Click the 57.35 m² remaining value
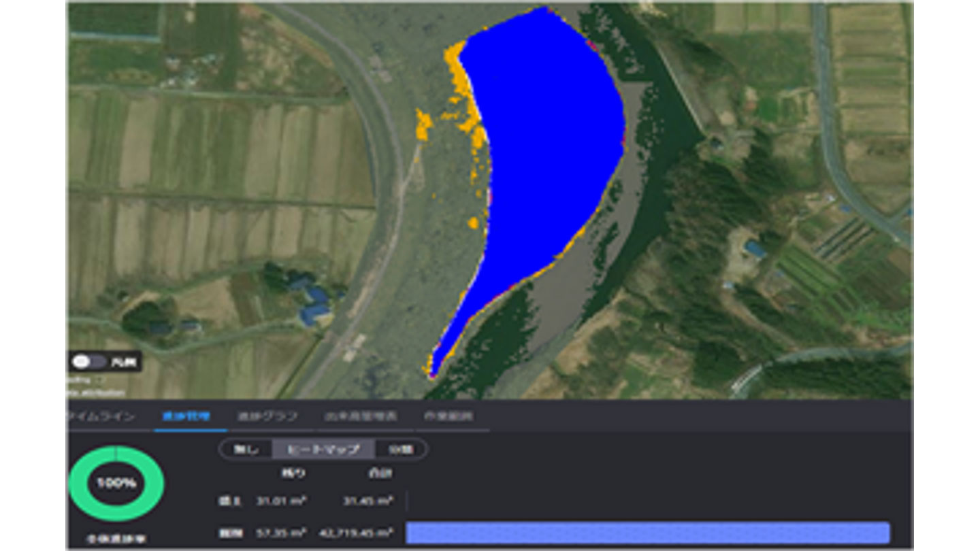980x551 pixels. [281, 533]
